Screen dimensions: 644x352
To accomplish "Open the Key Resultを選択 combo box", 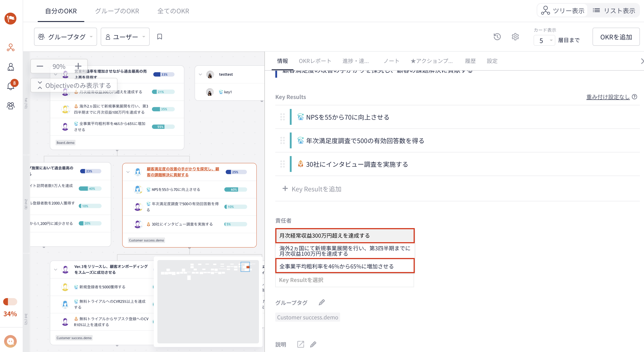I will pyautogui.click(x=344, y=280).
